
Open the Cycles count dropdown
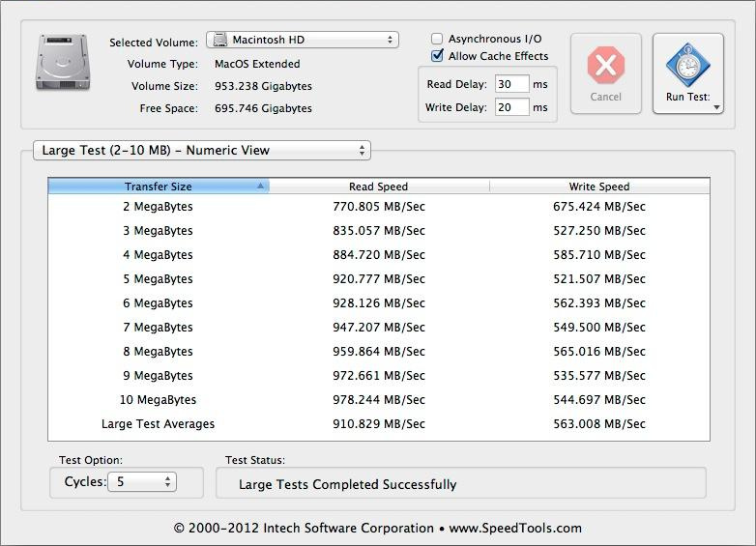click(x=142, y=481)
